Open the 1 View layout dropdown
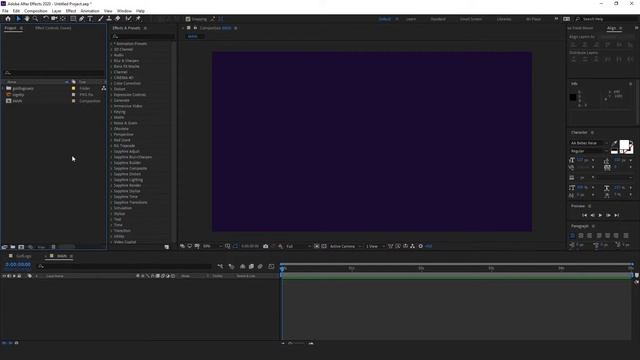 [375, 246]
